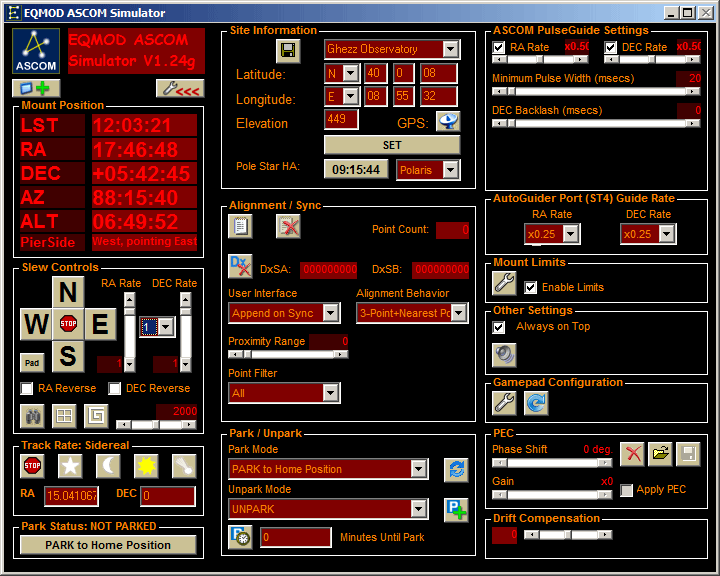Click the Proximity Range slider
Image resolution: width=720 pixels, height=576 pixels.
coord(288,354)
